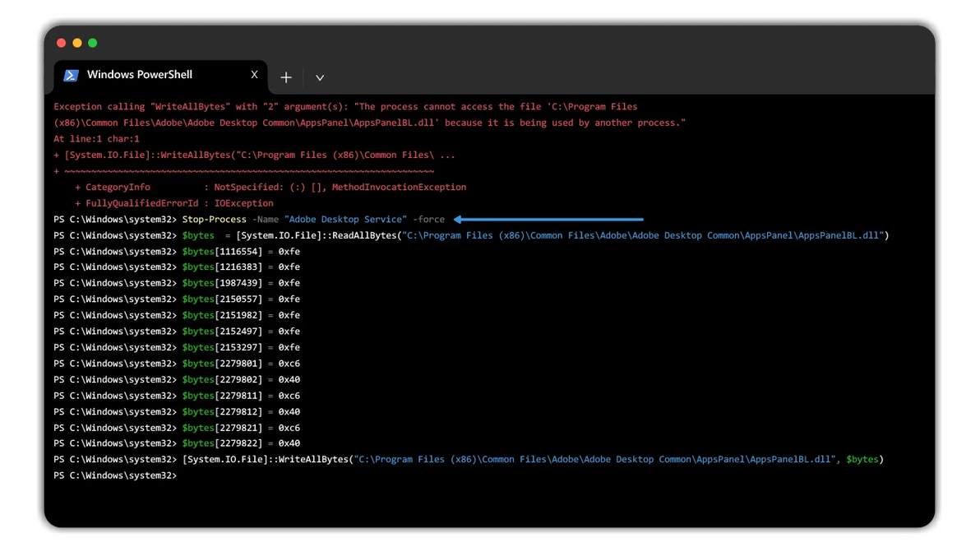
Task: Click the ReadAllBytes method call
Action: click(366, 235)
